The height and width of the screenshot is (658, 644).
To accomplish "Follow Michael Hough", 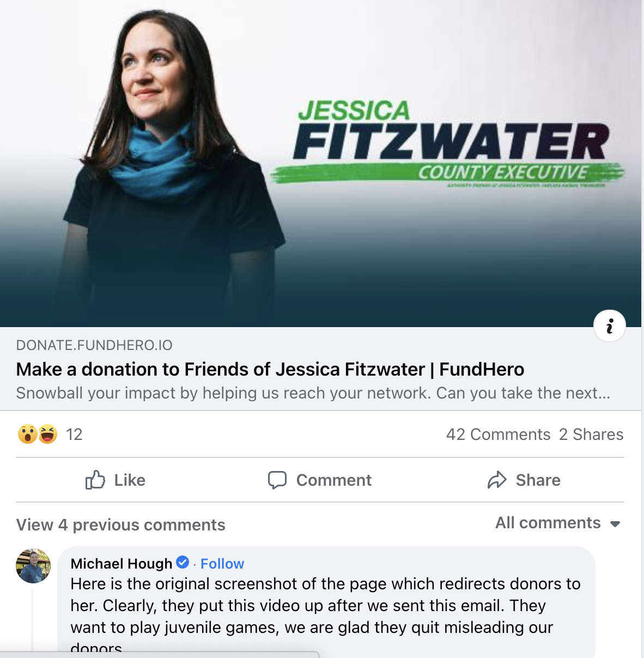I will (222, 563).
